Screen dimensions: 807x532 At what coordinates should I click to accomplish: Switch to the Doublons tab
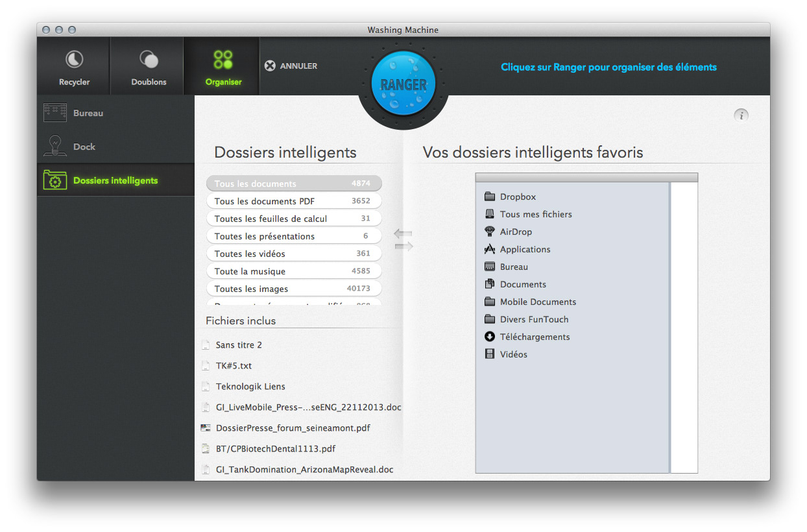pos(149,66)
